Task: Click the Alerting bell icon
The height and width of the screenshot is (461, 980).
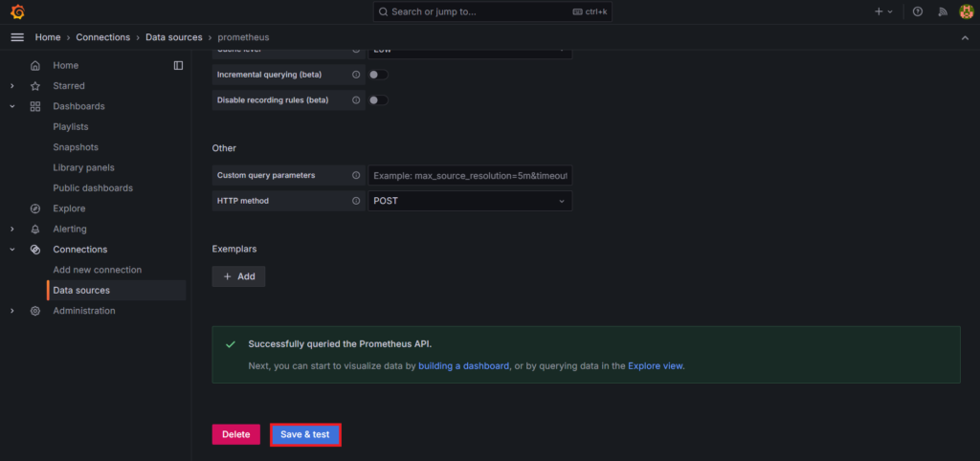Action: [35, 230]
